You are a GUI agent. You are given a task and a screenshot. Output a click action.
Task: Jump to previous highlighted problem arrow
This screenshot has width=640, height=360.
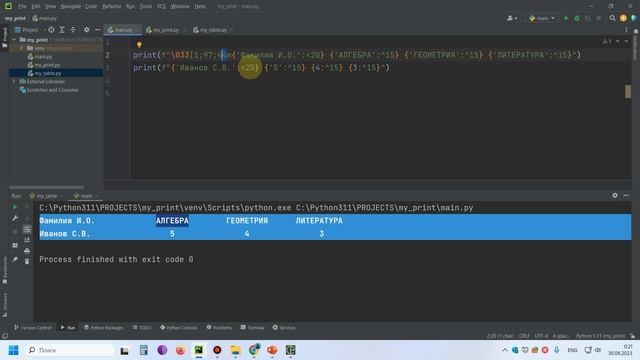[618, 42]
